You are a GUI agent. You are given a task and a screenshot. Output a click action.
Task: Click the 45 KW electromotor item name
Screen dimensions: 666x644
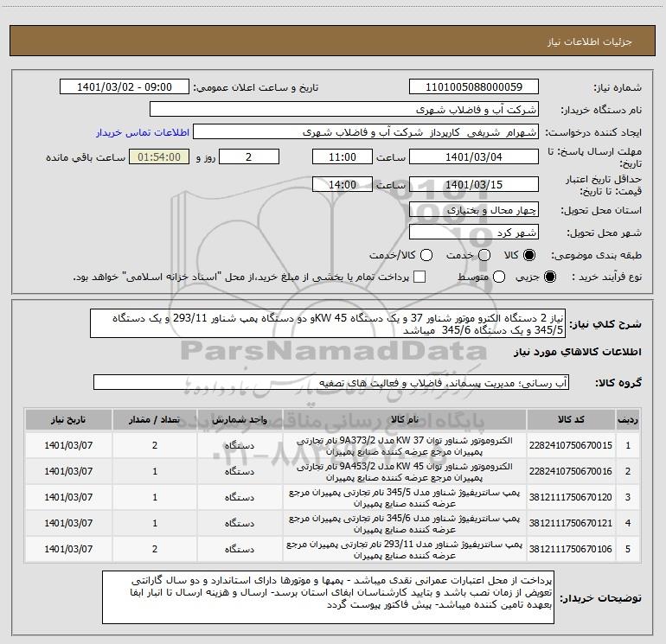[x=405, y=472]
